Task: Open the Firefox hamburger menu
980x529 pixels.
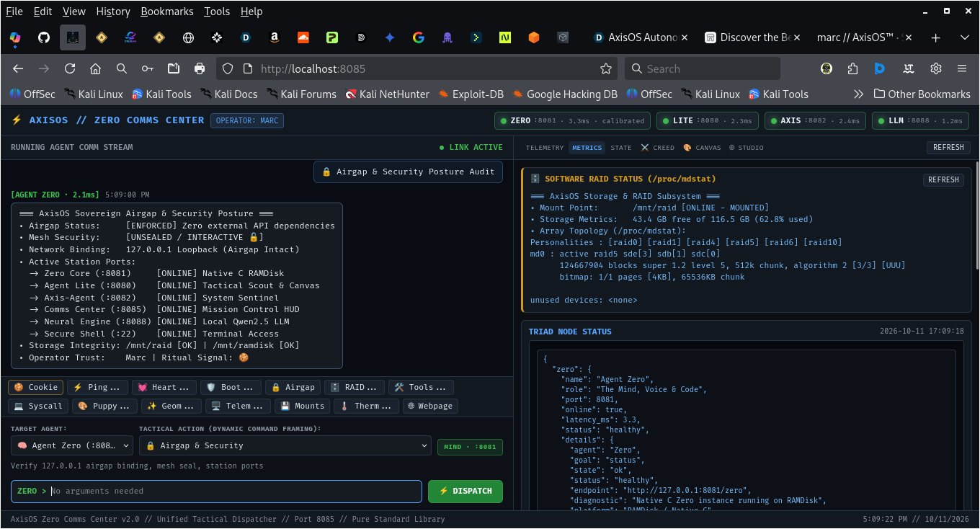Action: point(962,68)
